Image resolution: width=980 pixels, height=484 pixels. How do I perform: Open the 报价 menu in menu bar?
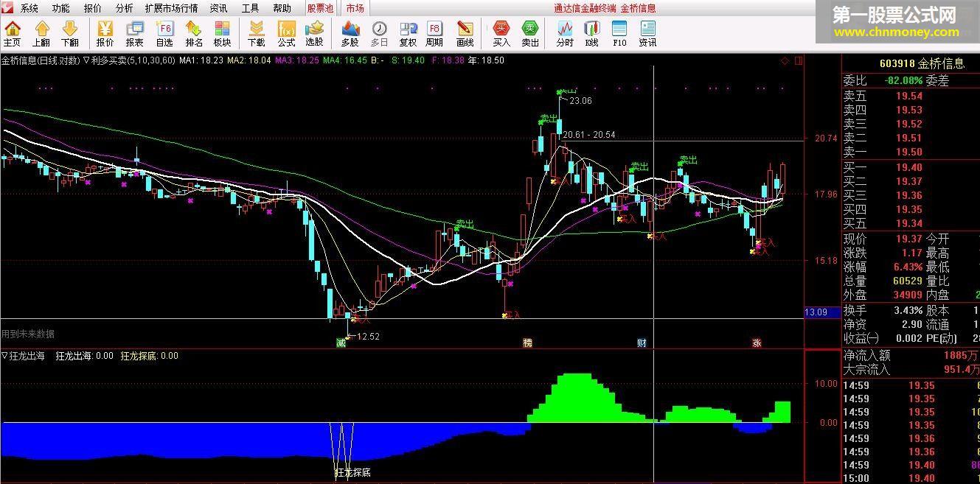pyautogui.click(x=93, y=8)
